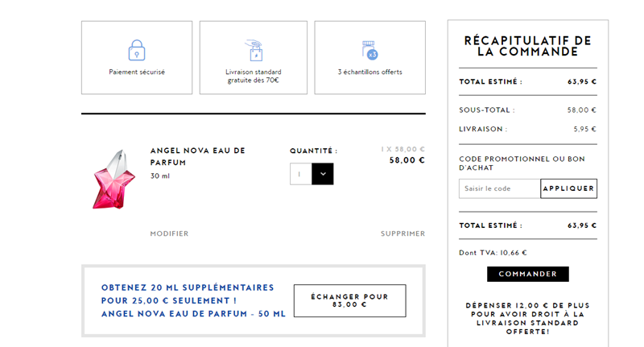The image size is (644, 347).
Task: Click Modifier to edit the item
Action: click(169, 233)
